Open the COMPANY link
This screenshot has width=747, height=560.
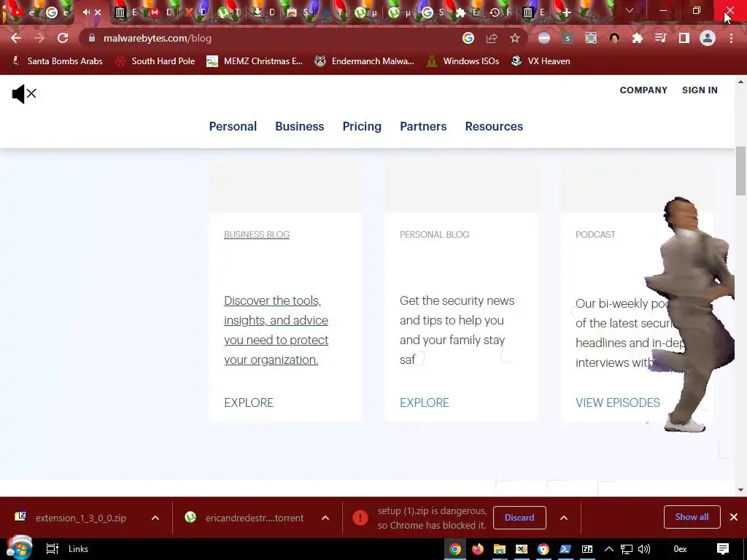[x=643, y=90]
